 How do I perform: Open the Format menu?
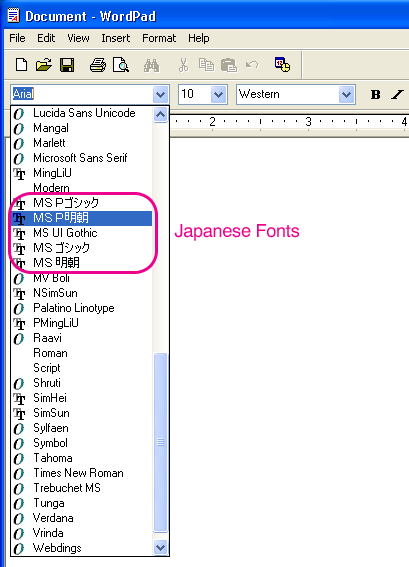point(159,38)
